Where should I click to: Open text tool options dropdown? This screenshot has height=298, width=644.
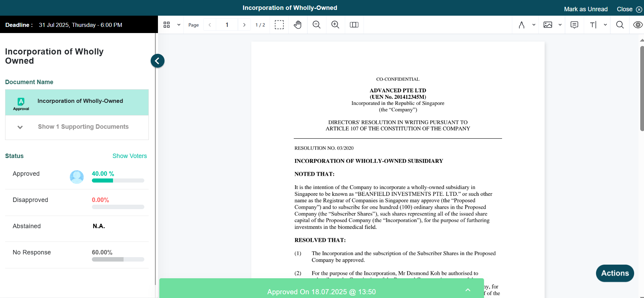pyautogui.click(x=605, y=25)
